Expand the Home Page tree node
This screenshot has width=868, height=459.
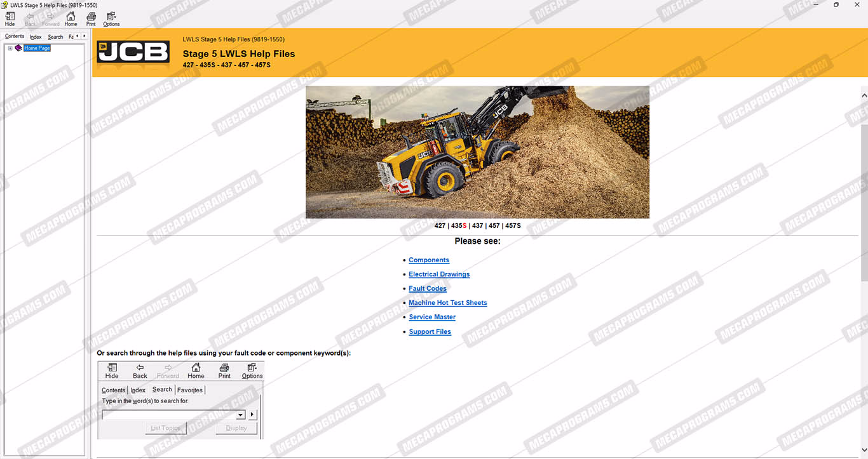[10, 48]
